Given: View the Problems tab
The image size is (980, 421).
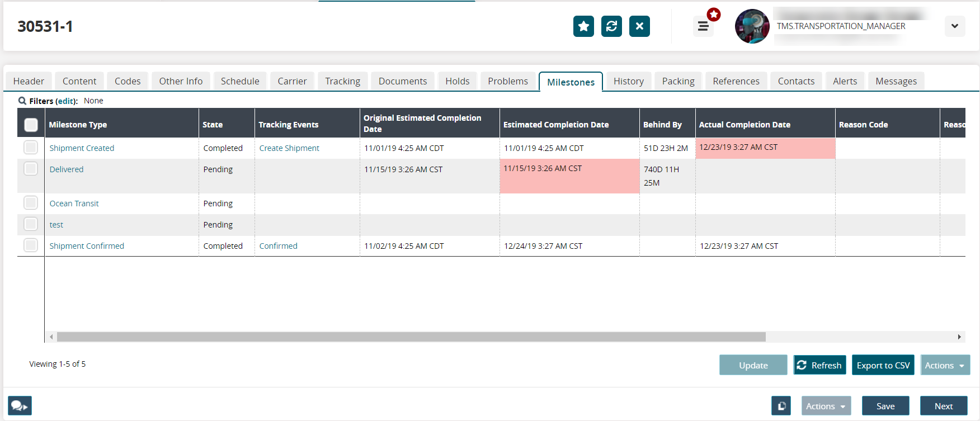Looking at the screenshot, I should tap(508, 81).
